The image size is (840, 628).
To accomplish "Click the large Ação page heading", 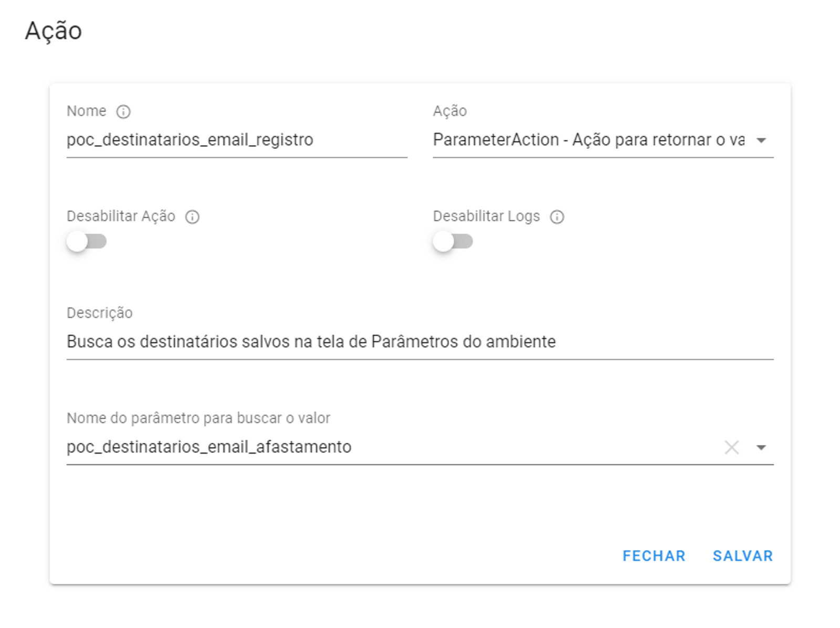I will pos(54,31).
